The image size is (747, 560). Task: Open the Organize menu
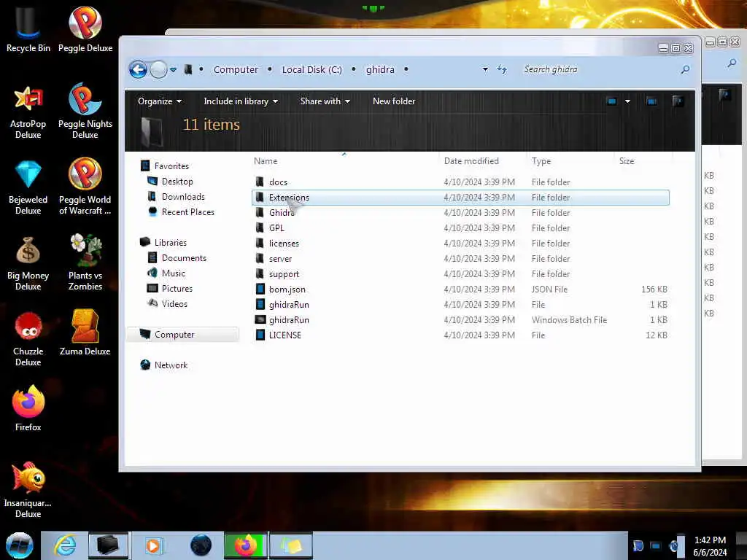point(160,101)
